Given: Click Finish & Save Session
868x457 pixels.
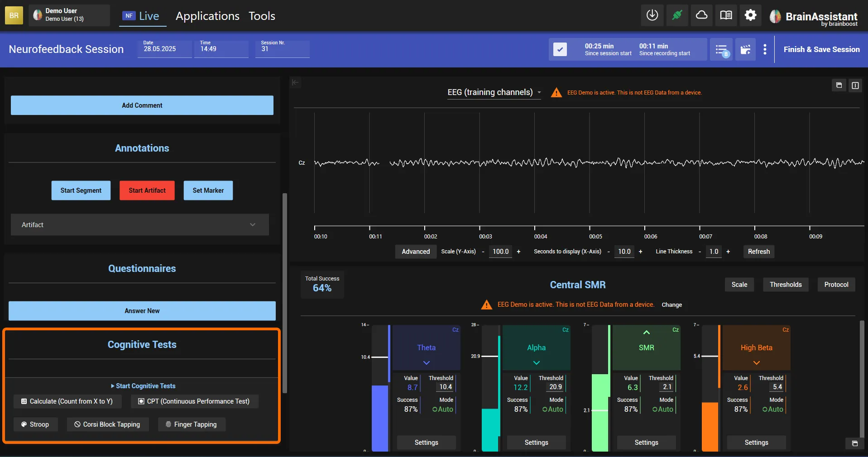Looking at the screenshot, I should click(x=821, y=49).
